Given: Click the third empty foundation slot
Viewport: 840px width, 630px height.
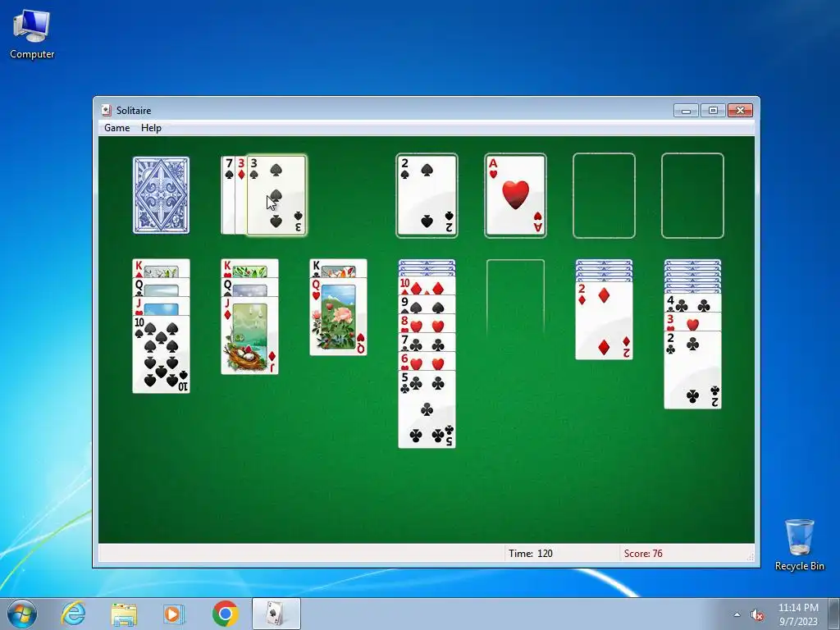Looking at the screenshot, I should click(x=604, y=195).
